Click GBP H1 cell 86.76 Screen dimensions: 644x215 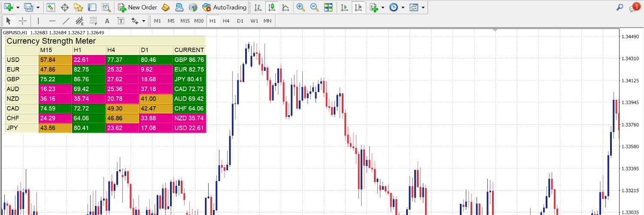pos(89,80)
